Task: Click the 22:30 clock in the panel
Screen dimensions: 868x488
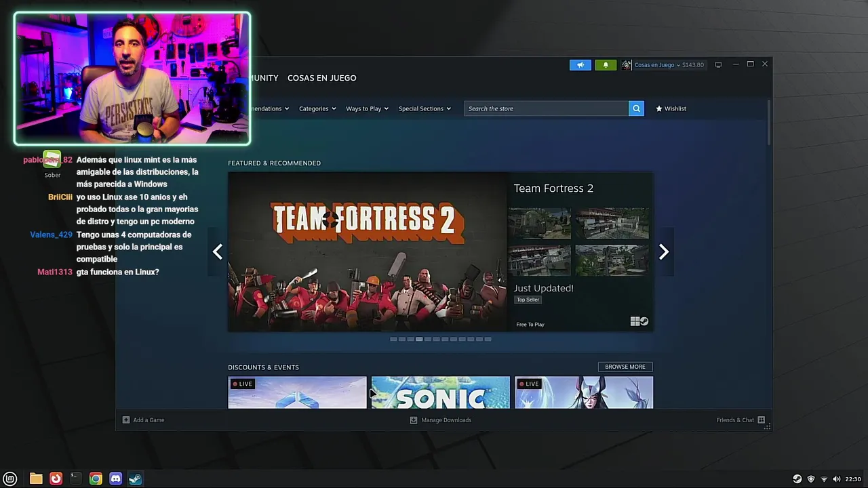Action: pyautogui.click(x=853, y=479)
